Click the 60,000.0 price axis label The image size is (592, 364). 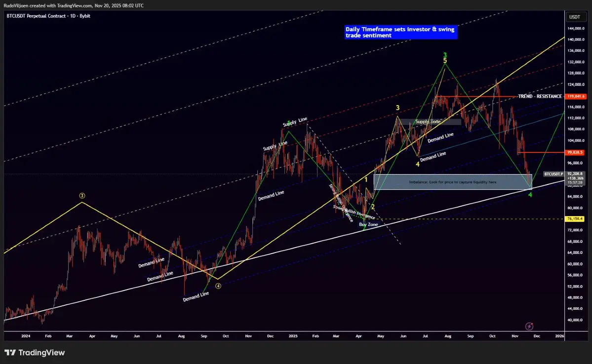[575, 264]
